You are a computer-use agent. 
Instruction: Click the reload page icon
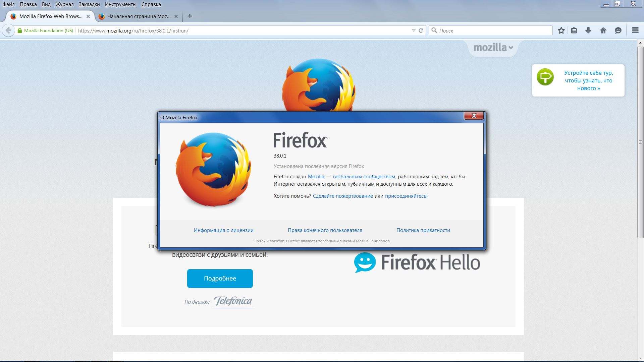(x=421, y=31)
